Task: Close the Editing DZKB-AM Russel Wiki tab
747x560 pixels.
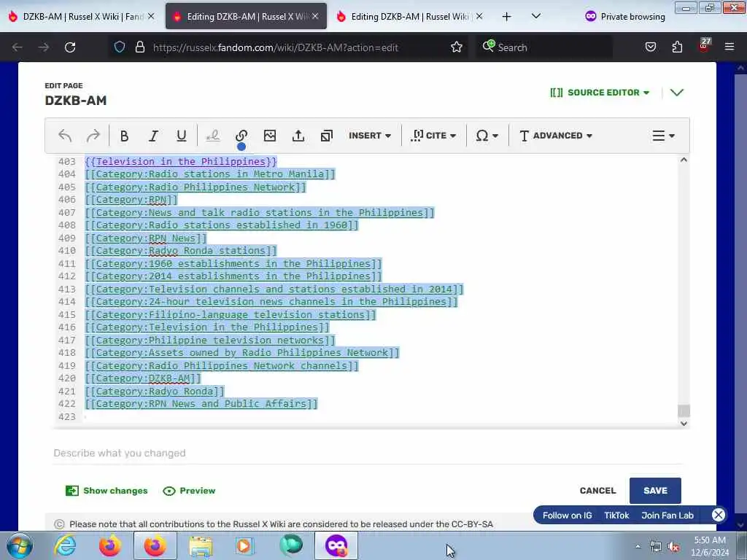Action: coord(479,17)
